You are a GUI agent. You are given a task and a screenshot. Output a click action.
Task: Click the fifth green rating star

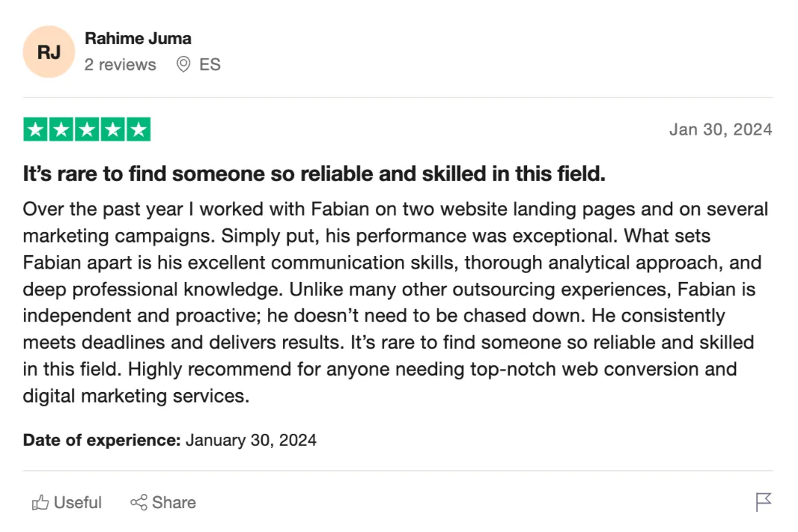pyautogui.click(x=138, y=129)
